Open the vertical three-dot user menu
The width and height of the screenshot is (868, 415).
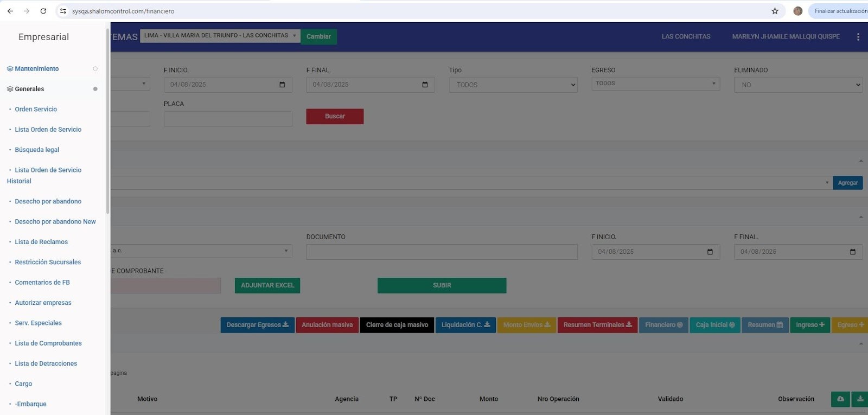click(x=858, y=37)
